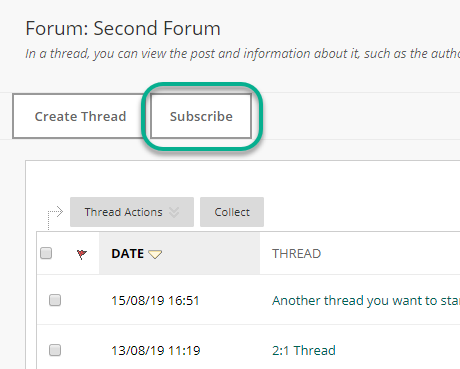
Task: Click the 15/08/19 16:51 date cell
Action: pyautogui.click(x=155, y=301)
